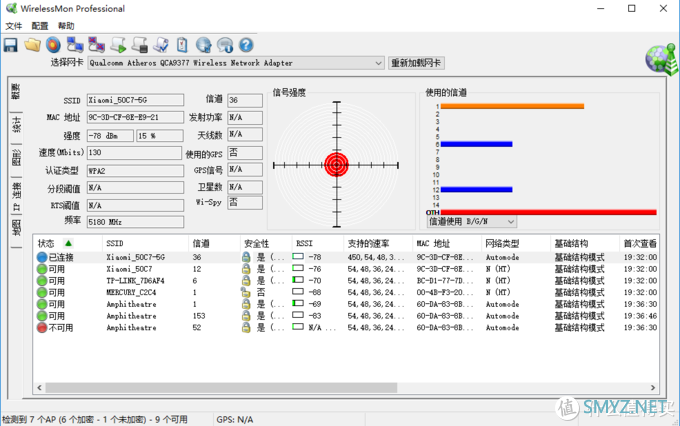Open the scroll with blue checkmark icon
The width and height of the screenshot is (680, 426).
[161, 45]
